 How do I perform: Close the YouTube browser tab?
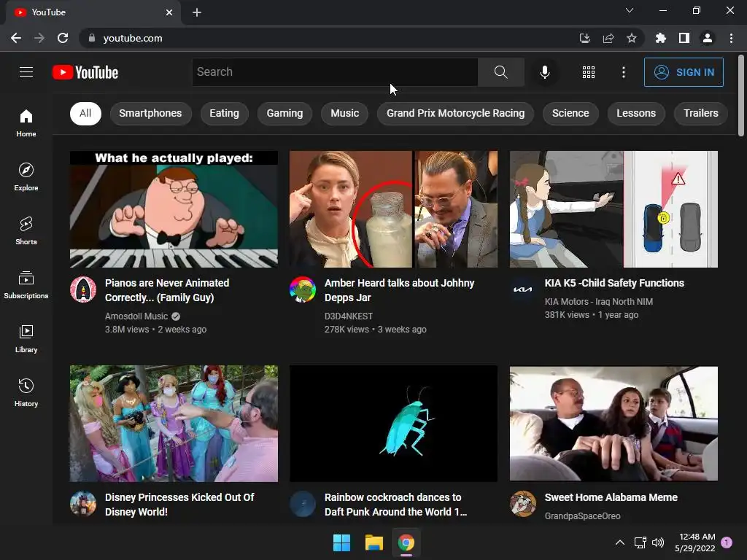[x=169, y=12]
